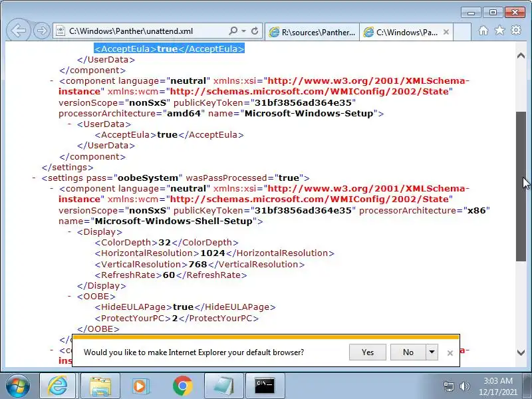The width and height of the screenshot is (532, 399).
Task: Go forward with the Forward arrow button
Action: click(x=42, y=31)
